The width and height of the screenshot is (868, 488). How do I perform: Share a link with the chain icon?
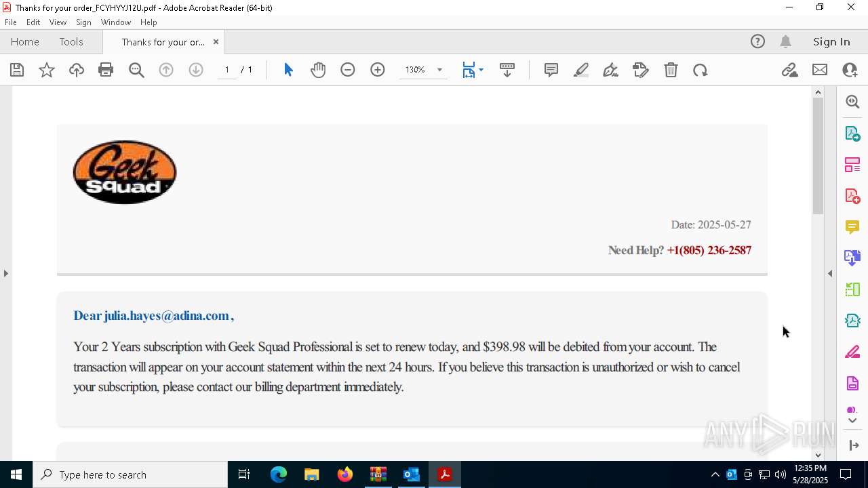tap(790, 70)
